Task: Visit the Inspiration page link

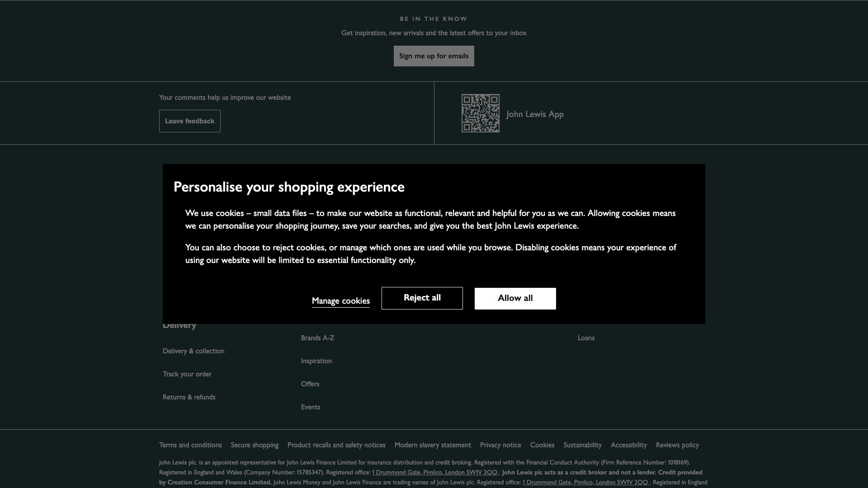Action: [316, 361]
